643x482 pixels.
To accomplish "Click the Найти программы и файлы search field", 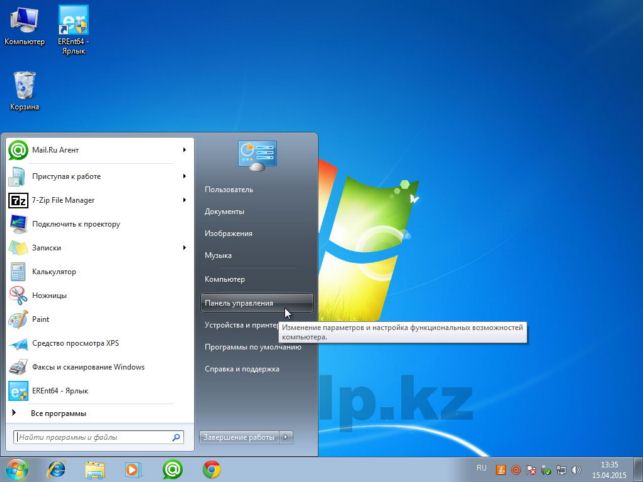I will pos(98,437).
